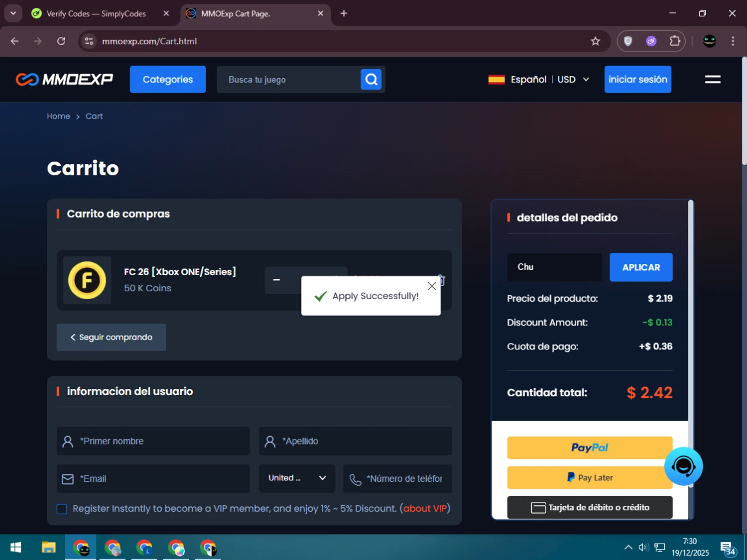Viewport: 747px width, 560px height.
Task: Click the Cart breadcrumb link
Action: [94, 116]
